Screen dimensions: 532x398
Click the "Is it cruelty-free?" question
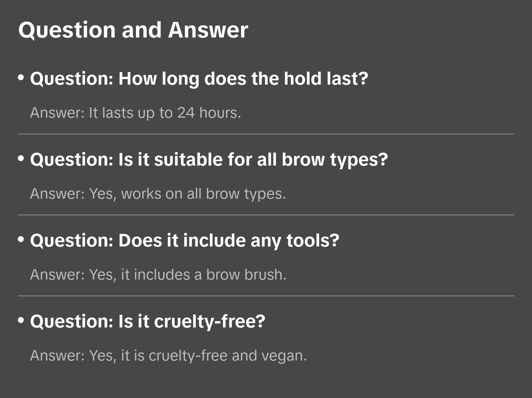click(x=147, y=322)
